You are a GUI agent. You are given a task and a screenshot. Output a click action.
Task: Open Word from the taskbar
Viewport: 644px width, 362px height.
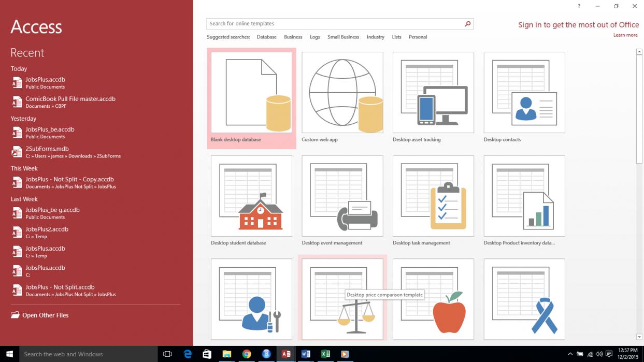tap(306, 354)
